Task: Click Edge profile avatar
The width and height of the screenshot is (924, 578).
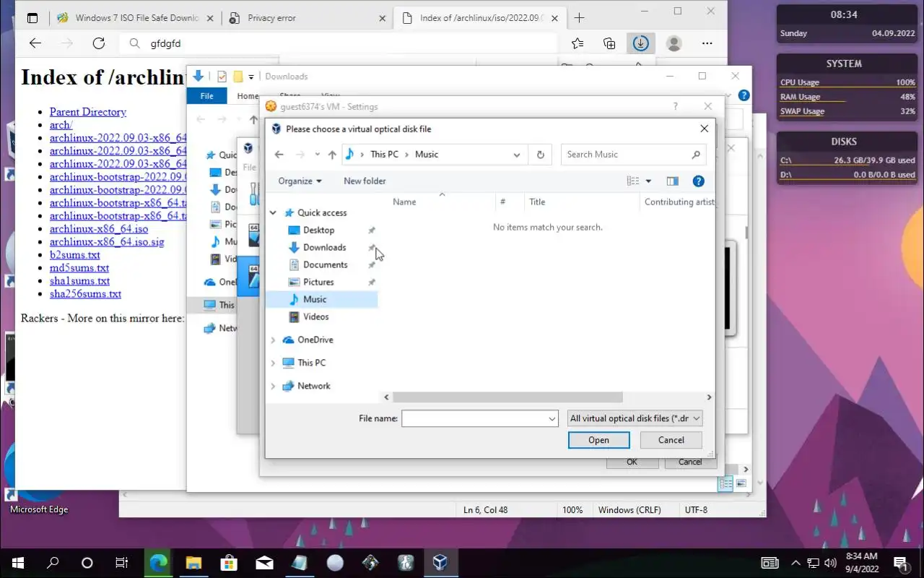Action: coord(674,43)
